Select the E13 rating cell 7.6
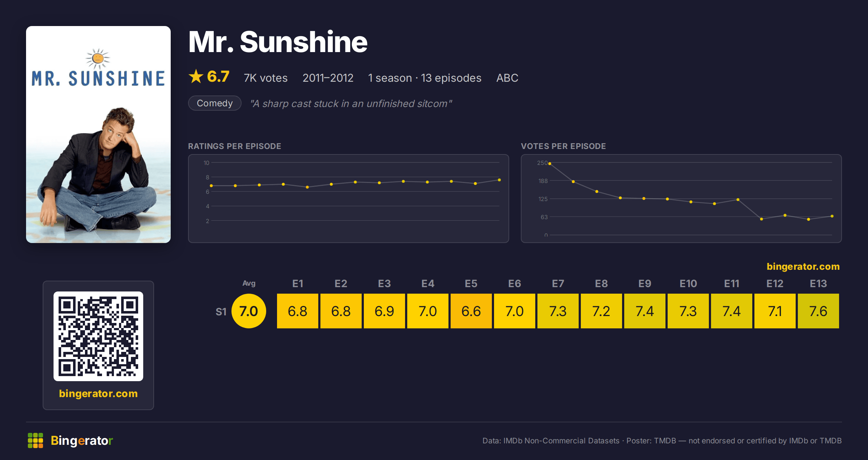Viewport: 868px width, 460px height. [x=818, y=311]
